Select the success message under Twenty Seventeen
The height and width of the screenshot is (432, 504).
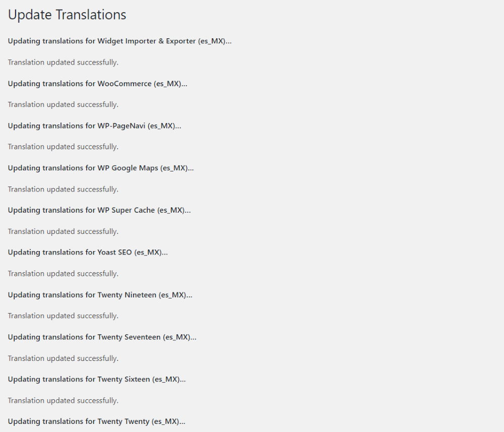[x=63, y=358]
